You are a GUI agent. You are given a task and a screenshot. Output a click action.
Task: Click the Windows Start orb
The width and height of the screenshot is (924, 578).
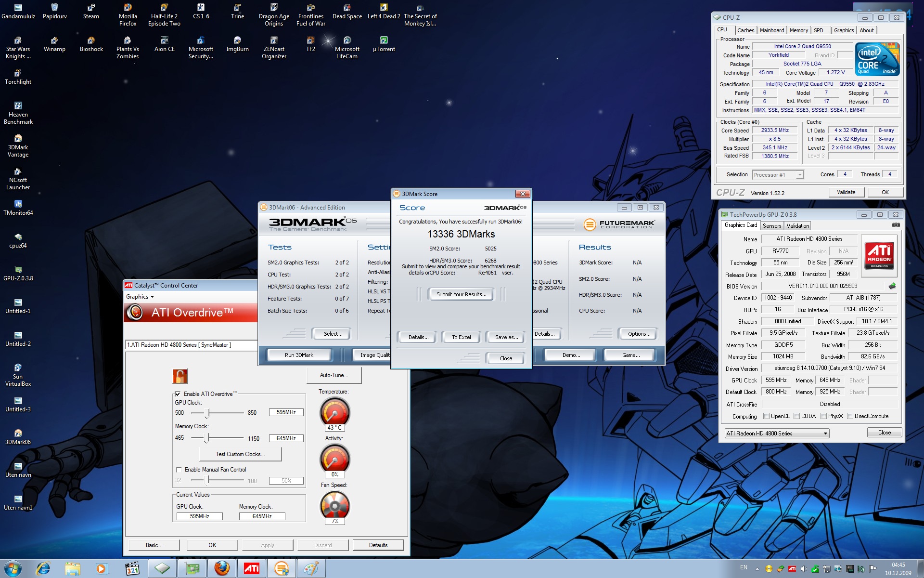[x=13, y=568]
